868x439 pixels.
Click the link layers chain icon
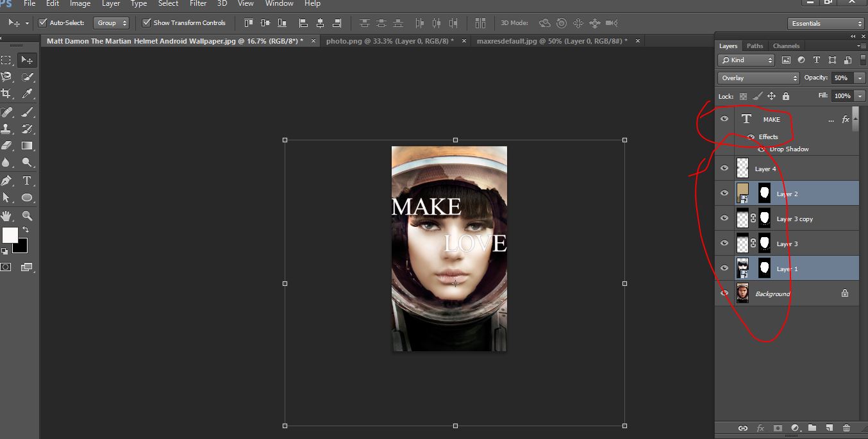(743, 428)
